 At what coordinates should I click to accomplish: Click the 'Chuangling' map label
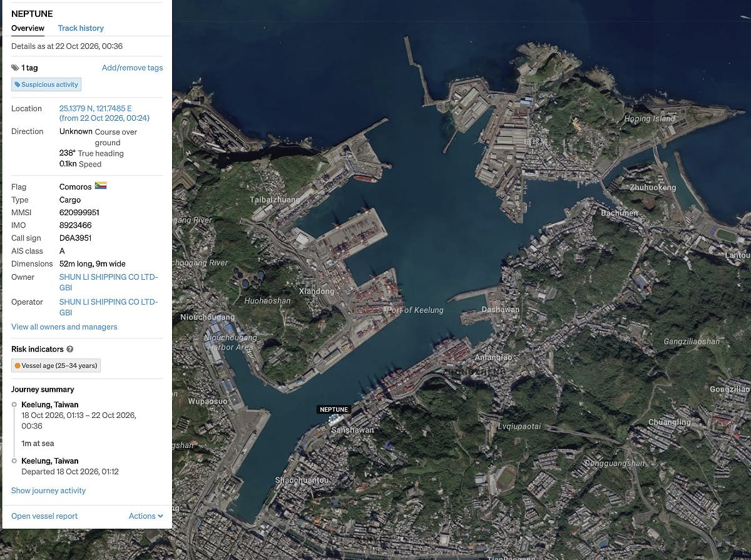click(669, 422)
